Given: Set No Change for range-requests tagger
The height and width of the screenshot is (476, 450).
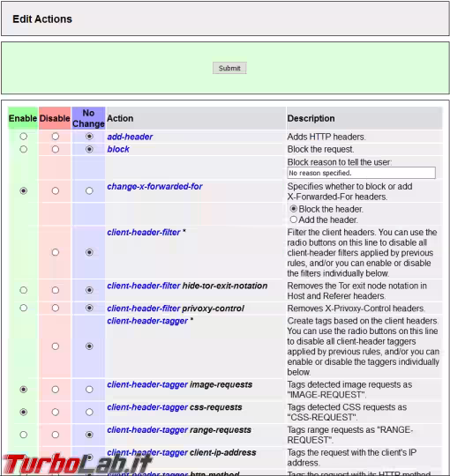Looking at the screenshot, I should pyautogui.click(x=89, y=435).
